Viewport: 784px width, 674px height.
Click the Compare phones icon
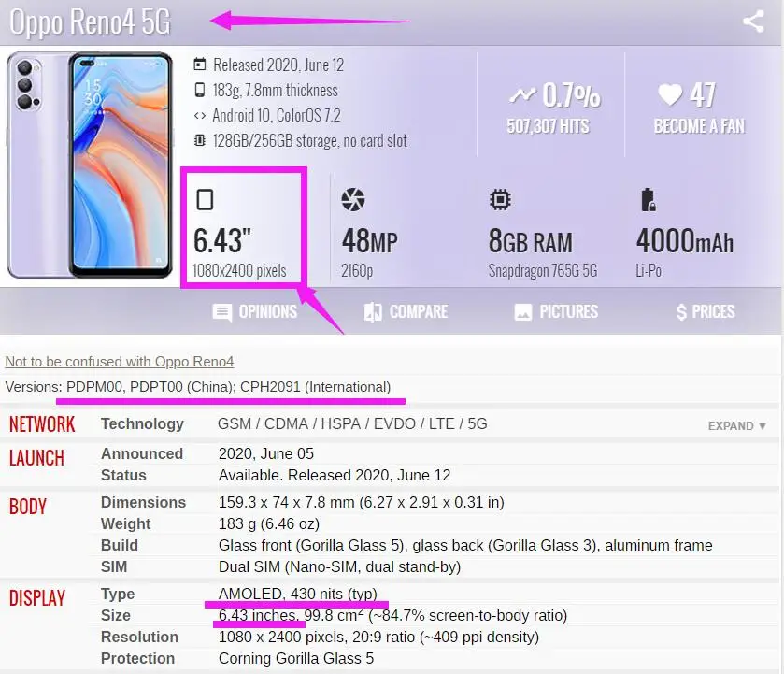coord(373,311)
